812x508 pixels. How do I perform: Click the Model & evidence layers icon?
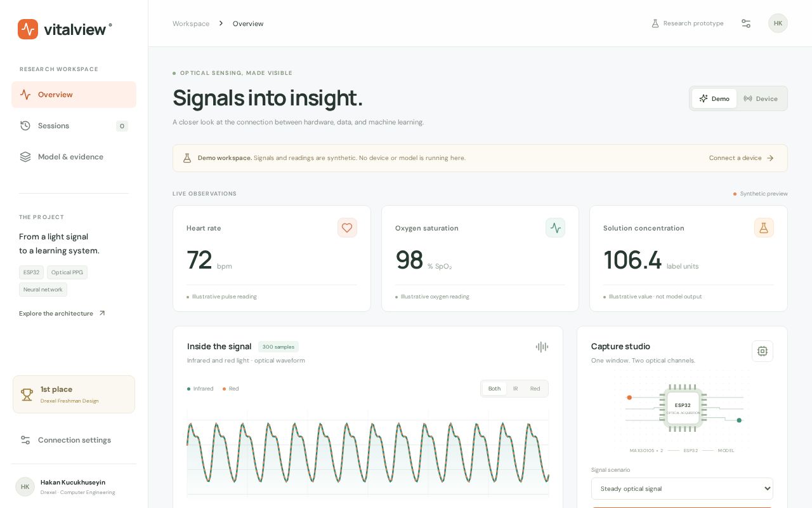pyautogui.click(x=25, y=157)
